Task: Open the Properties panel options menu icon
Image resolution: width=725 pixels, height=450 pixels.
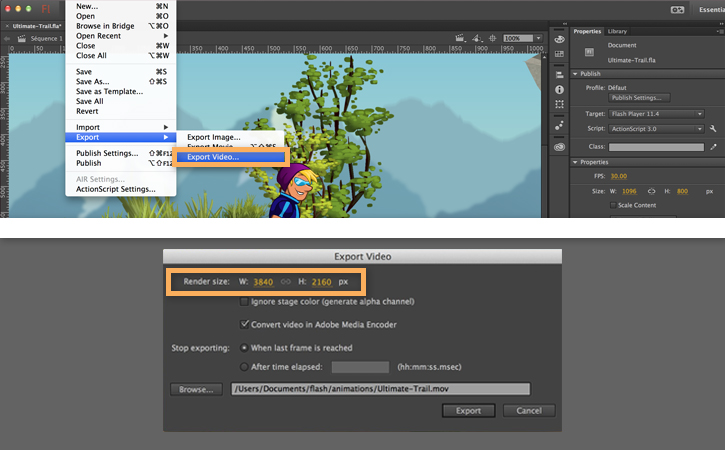Action: [720, 31]
